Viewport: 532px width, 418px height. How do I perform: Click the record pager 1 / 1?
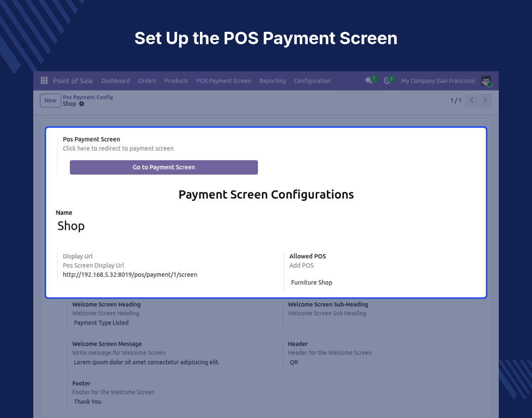[456, 100]
